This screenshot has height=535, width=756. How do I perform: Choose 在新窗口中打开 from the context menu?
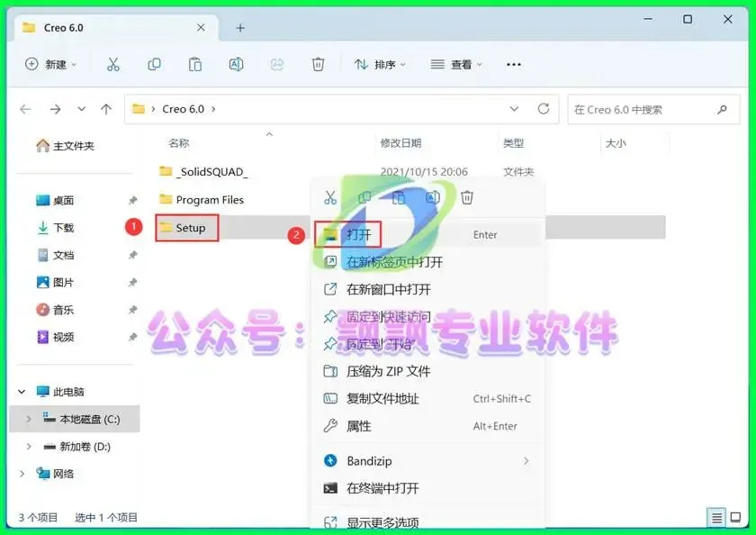pos(427,289)
